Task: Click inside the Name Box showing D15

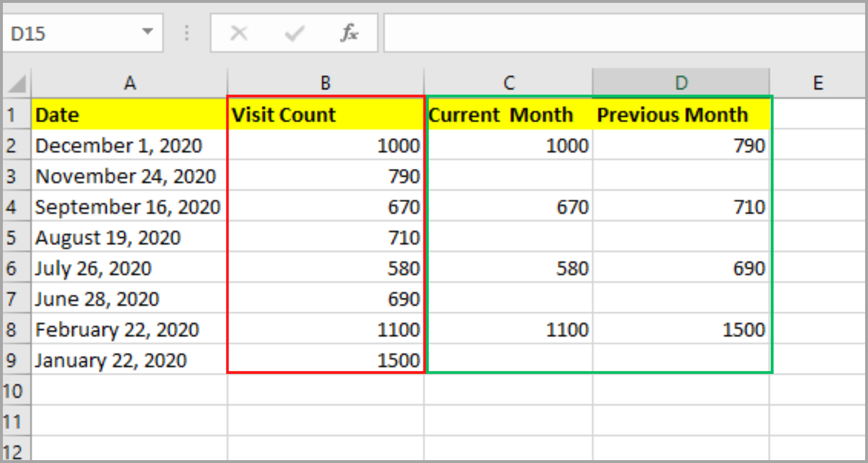Action: 69,34
